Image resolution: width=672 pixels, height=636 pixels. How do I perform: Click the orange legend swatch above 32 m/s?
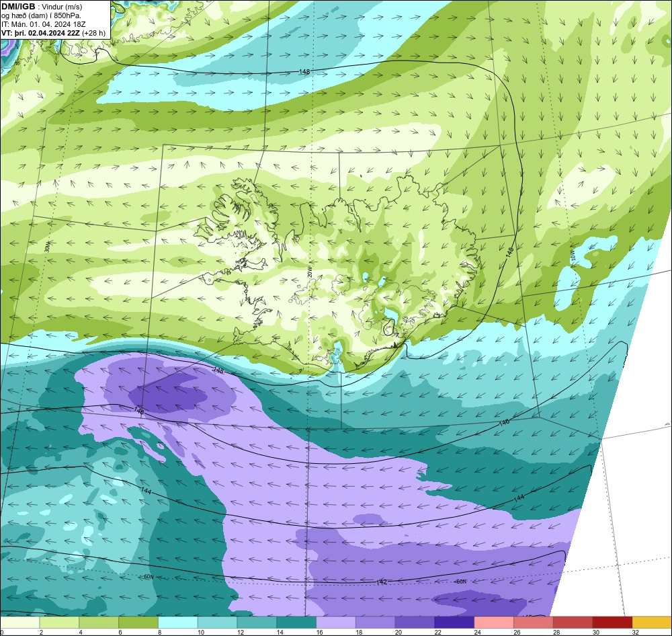pos(653,623)
